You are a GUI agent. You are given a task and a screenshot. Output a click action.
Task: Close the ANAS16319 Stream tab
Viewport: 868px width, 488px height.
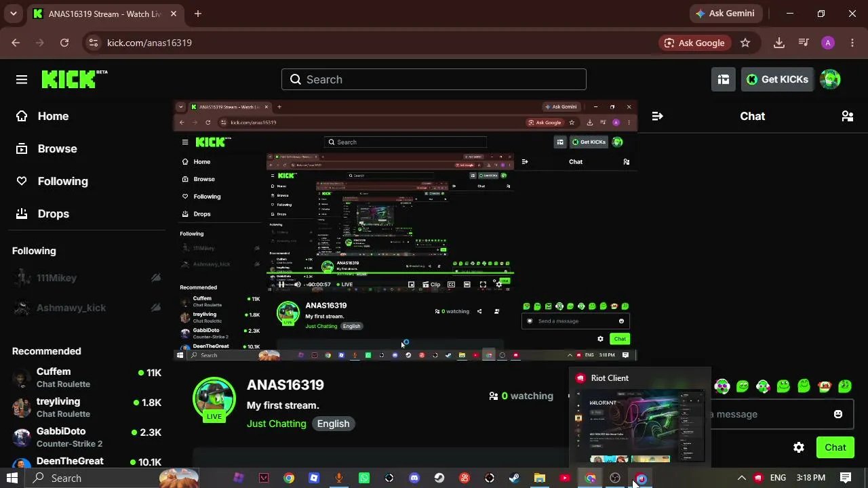174,14
